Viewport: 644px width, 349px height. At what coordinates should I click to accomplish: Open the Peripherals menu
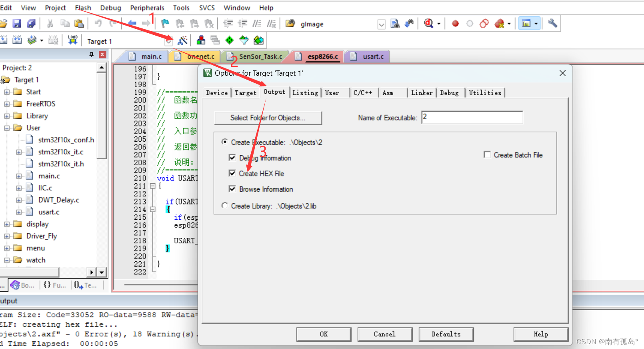pos(147,8)
